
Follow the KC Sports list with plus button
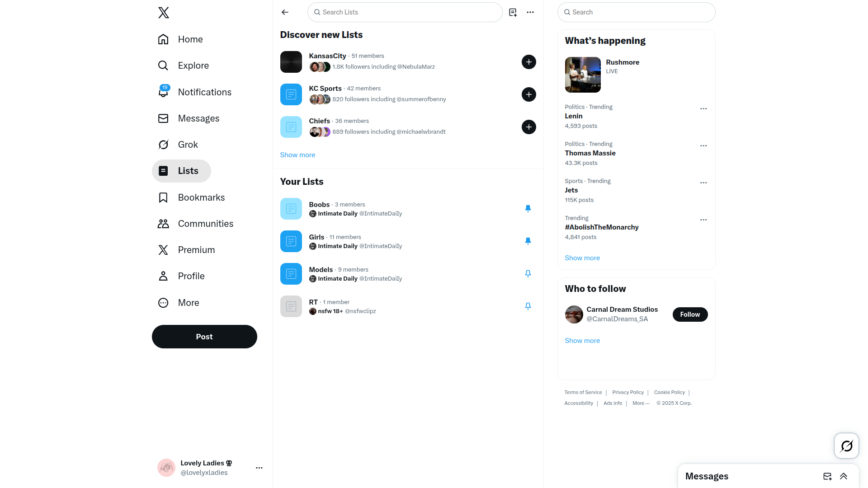click(x=529, y=94)
